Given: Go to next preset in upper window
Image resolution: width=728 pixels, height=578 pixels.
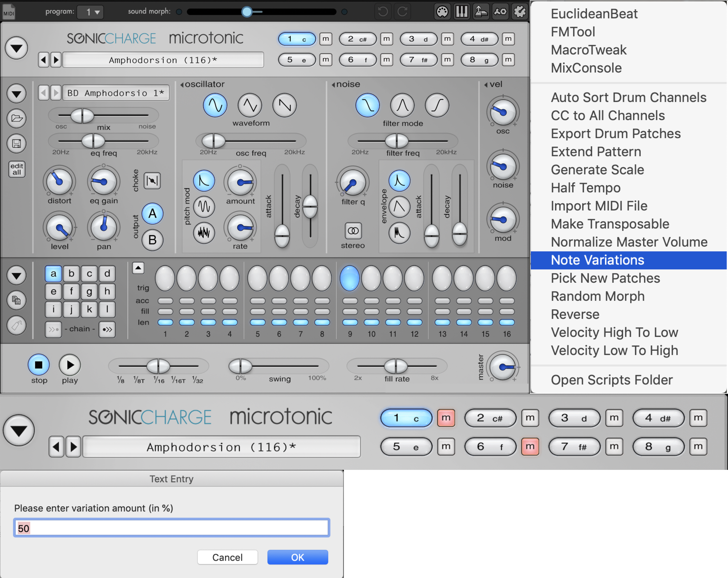Looking at the screenshot, I should [x=56, y=60].
